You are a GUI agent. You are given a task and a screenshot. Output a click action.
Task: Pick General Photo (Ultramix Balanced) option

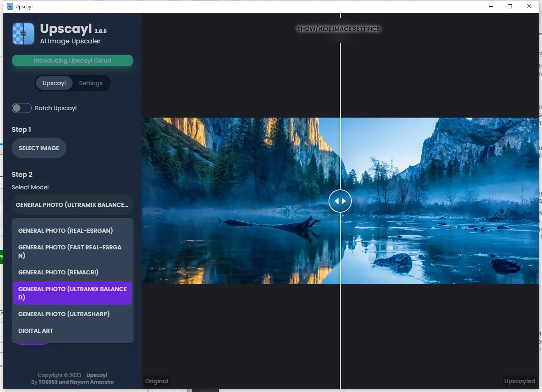[x=72, y=293]
